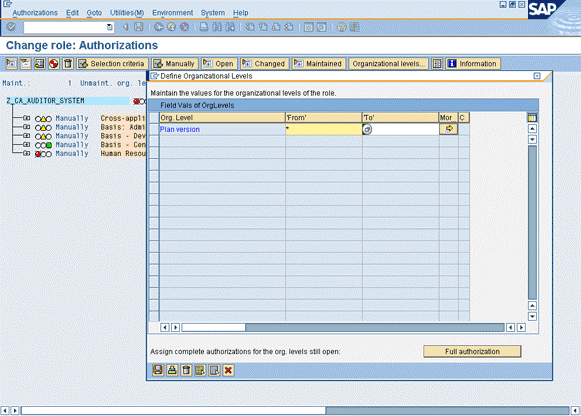This screenshot has height=416, width=581.
Task: Click the green Enter checkmark icon
Action: coord(11,27)
